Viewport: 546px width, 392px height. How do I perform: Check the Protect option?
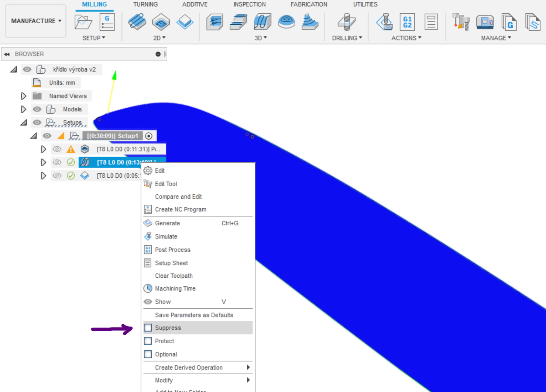click(x=148, y=341)
